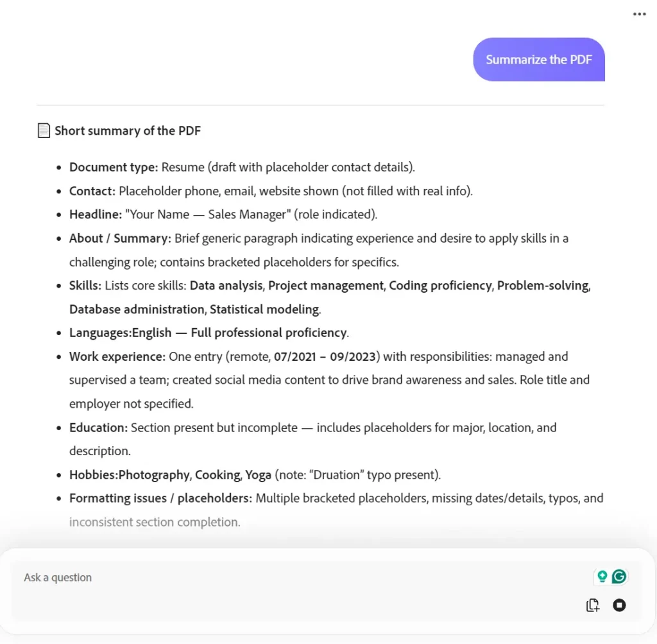Click the 'Summarize the PDF' prompt chip

pyautogui.click(x=539, y=59)
